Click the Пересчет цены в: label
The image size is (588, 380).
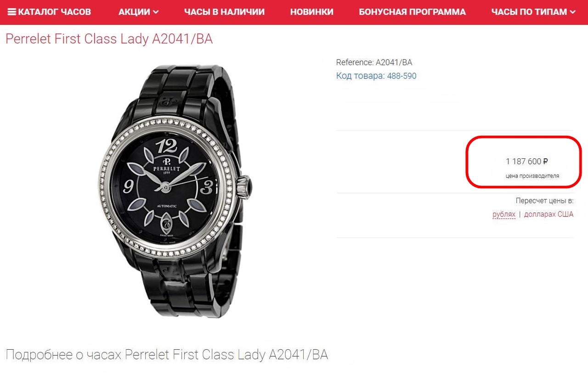click(x=544, y=201)
